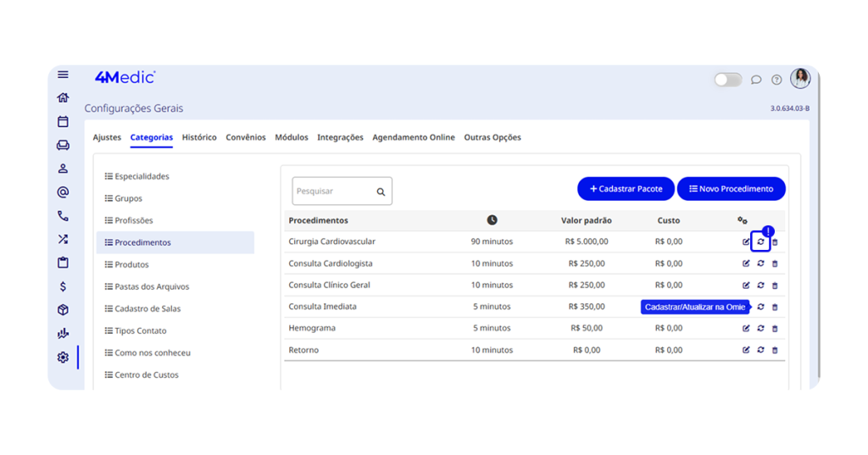Delete the Hemograma procedure

[775, 329]
